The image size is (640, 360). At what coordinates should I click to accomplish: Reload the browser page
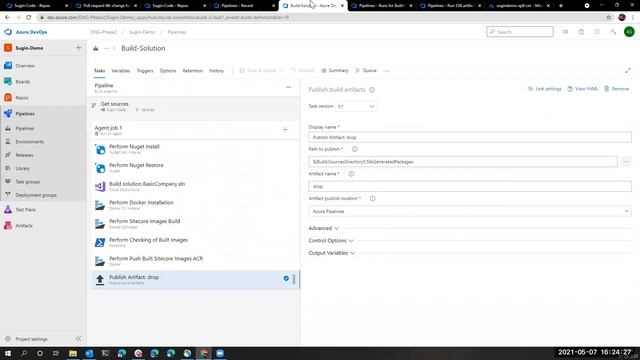[x=29, y=18]
